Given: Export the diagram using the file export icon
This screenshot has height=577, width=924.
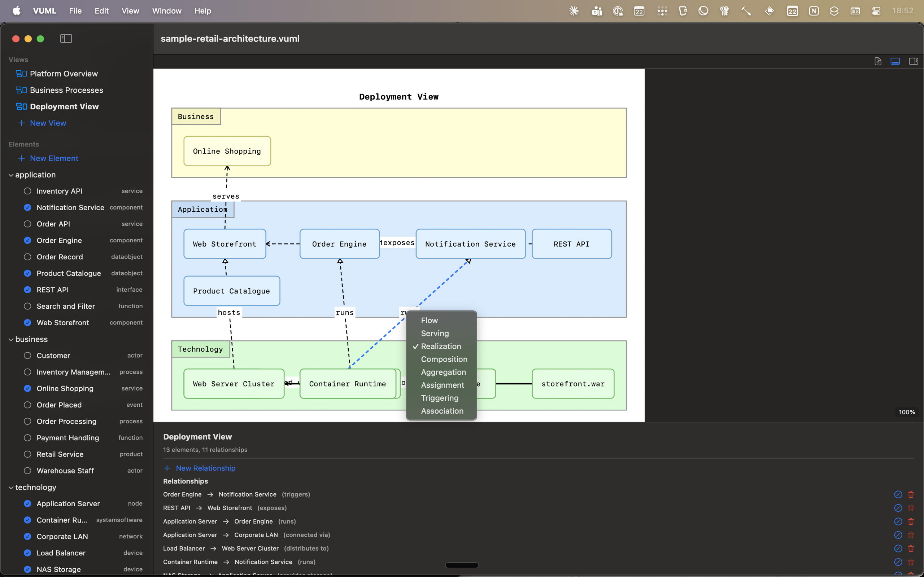Looking at the screenshot, I should [x=878, y=61].
